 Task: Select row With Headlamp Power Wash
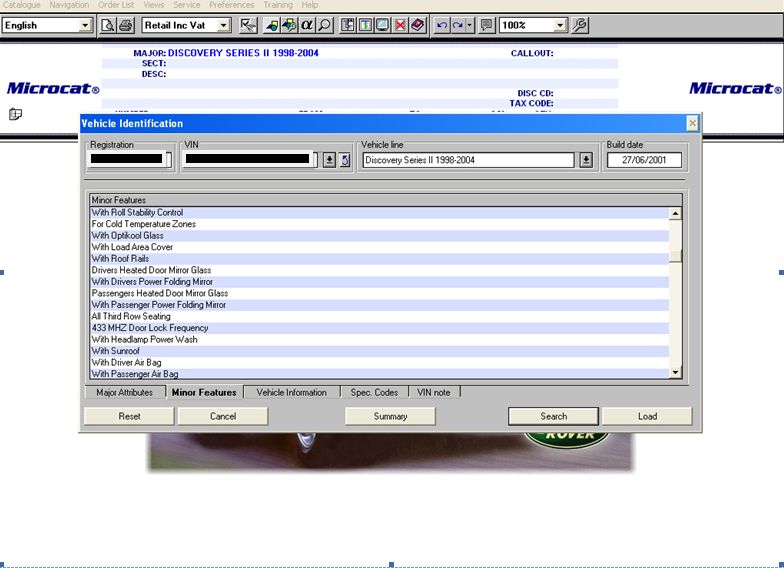click(380, 340)
